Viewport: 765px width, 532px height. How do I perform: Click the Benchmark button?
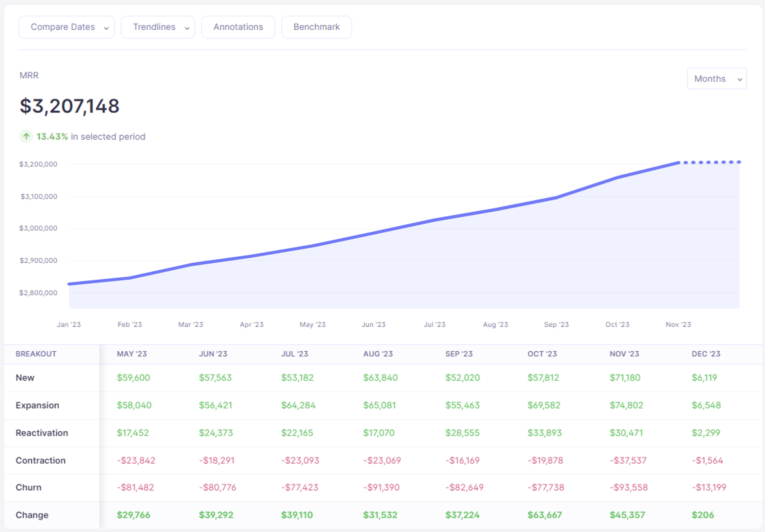pos(316,27)
